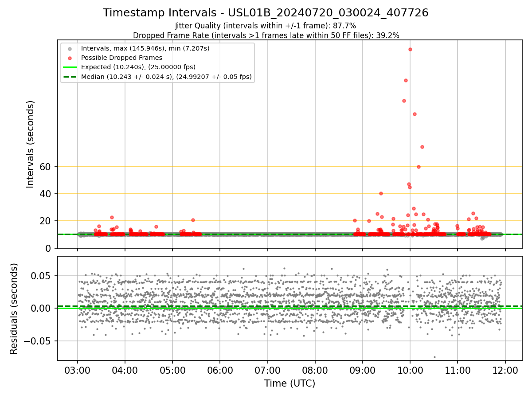The image size is (532, 399).
Task: Click the 'Expected (10.240s)' legend entry
Action: click(138, 67)
